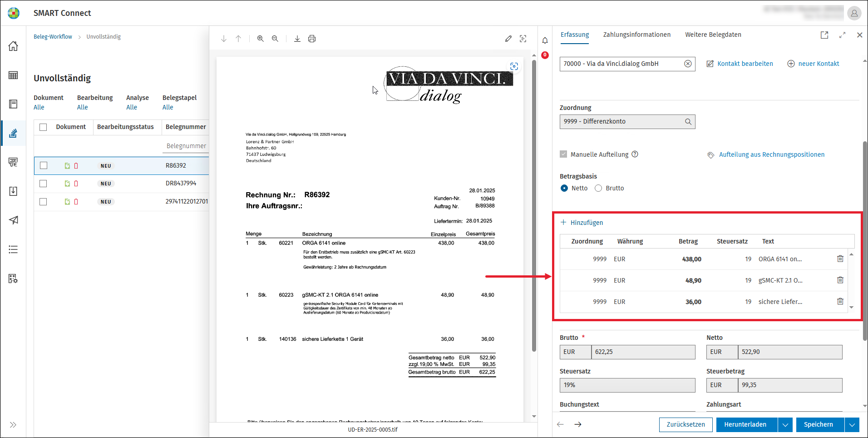Click the Herunterladen button
Image resolution: width=868 pixels, height=438 pixels.
[746, 425]
